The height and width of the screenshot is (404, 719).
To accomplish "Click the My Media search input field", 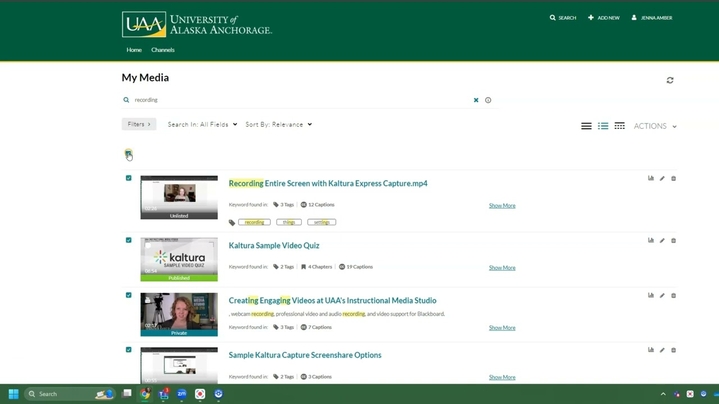I will (x=303, y=100).
